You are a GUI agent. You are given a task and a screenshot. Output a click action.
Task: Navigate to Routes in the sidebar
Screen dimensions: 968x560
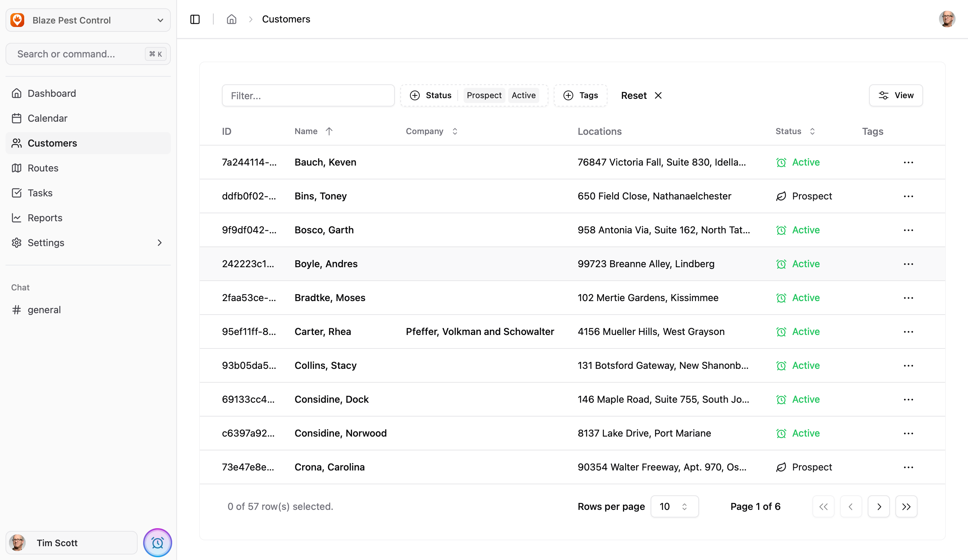tap(43, 168)
